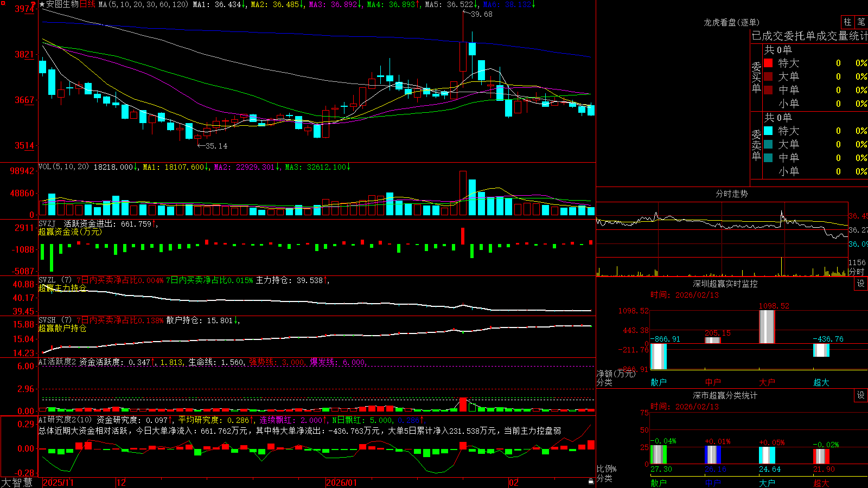This screenshot has width=868, height=488.
Task: Click red swatch for 委买单 特大
Action: pyautogui.click(x=768, y=63)
